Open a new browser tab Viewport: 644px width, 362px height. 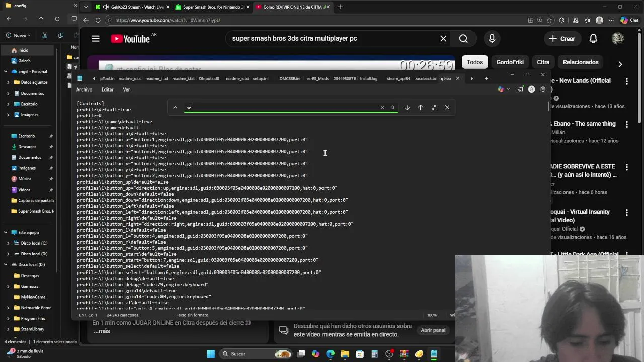point(340,7)
